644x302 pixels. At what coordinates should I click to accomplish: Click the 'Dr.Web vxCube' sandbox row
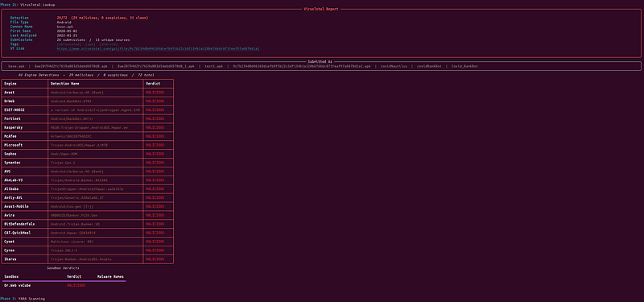tap(64, 285)
